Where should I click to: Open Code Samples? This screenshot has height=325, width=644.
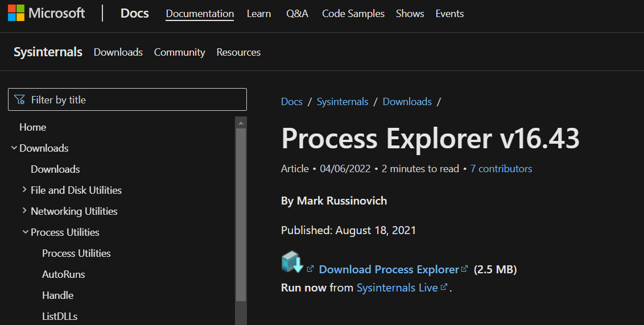pyautogui.click(x=353, y=14)
